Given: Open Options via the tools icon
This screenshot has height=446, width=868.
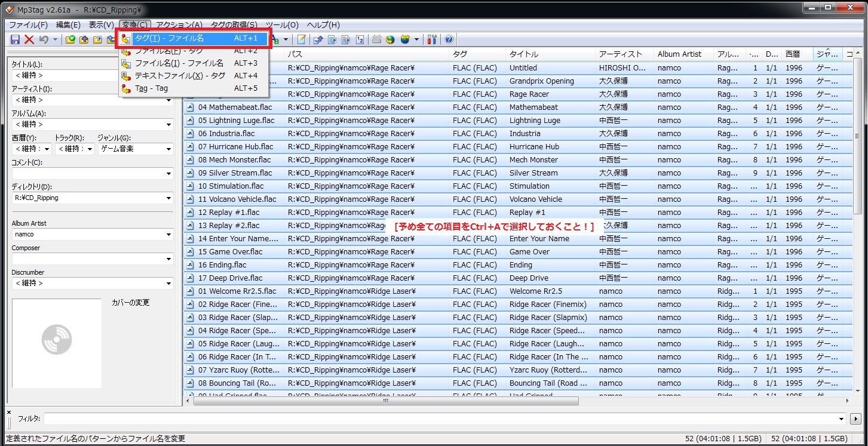Looking at the screenshot, I should pos(432,39).
